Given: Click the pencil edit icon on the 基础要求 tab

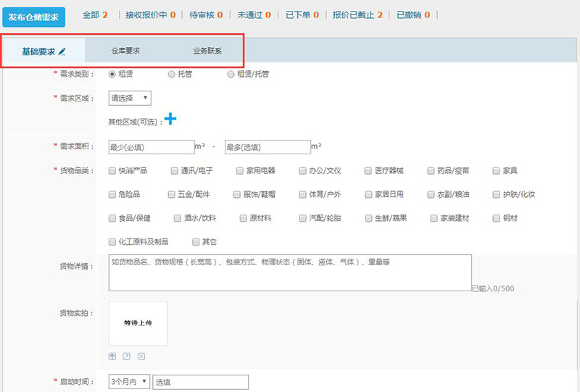Looking at the screenshot, I should [x=62, y=51].
